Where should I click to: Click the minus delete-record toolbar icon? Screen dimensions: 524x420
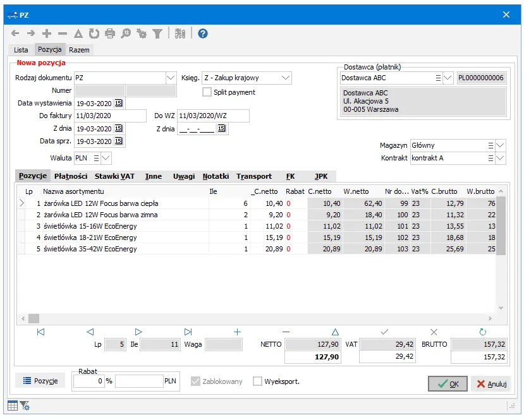coord(63,33)
